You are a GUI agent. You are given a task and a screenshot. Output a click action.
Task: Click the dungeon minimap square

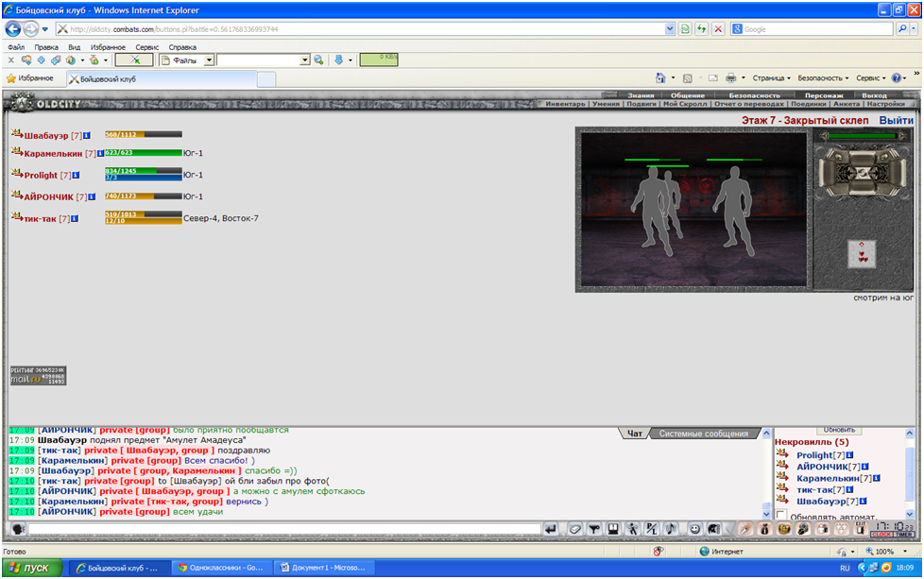[x=862, y=254]
